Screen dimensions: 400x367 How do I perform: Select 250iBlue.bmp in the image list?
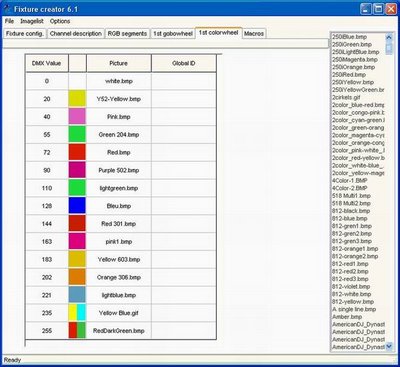pyautogui.click(x=349, y=37)
